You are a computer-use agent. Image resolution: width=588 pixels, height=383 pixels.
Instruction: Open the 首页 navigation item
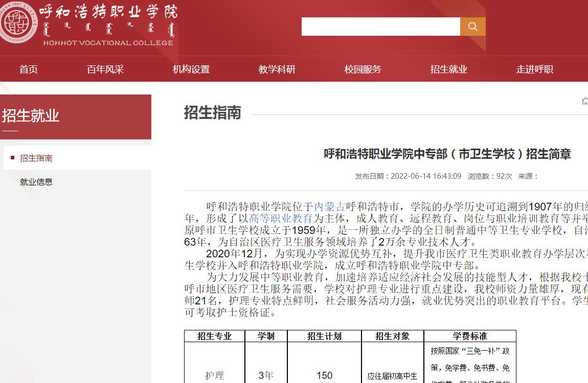tap(29, 69)
